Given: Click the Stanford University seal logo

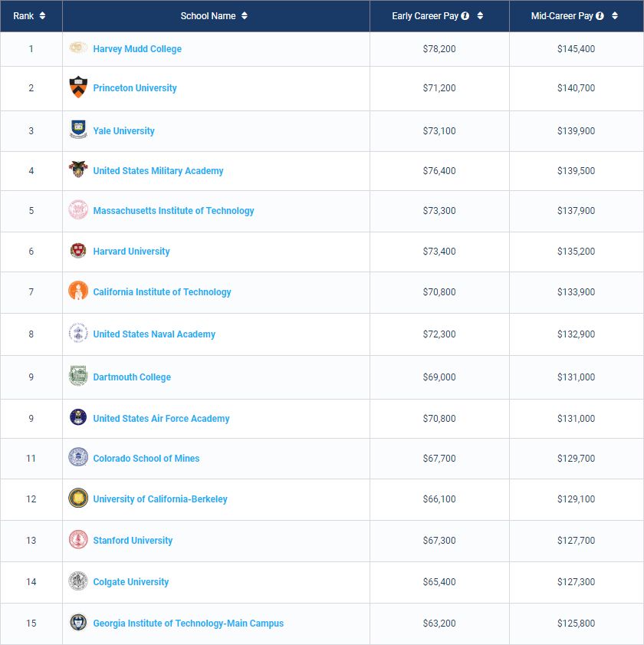Looking at the screenshot, I should (78, 539).
